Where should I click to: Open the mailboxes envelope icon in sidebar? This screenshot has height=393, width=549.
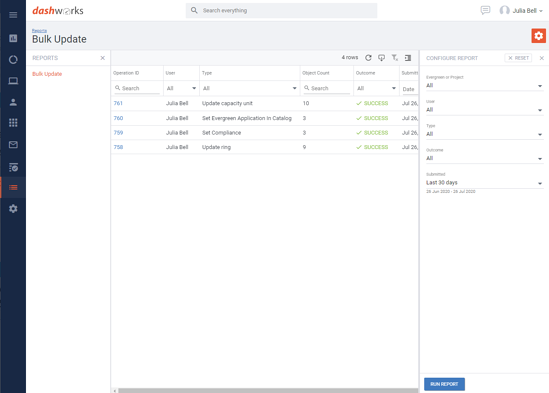tap(13, 145)
